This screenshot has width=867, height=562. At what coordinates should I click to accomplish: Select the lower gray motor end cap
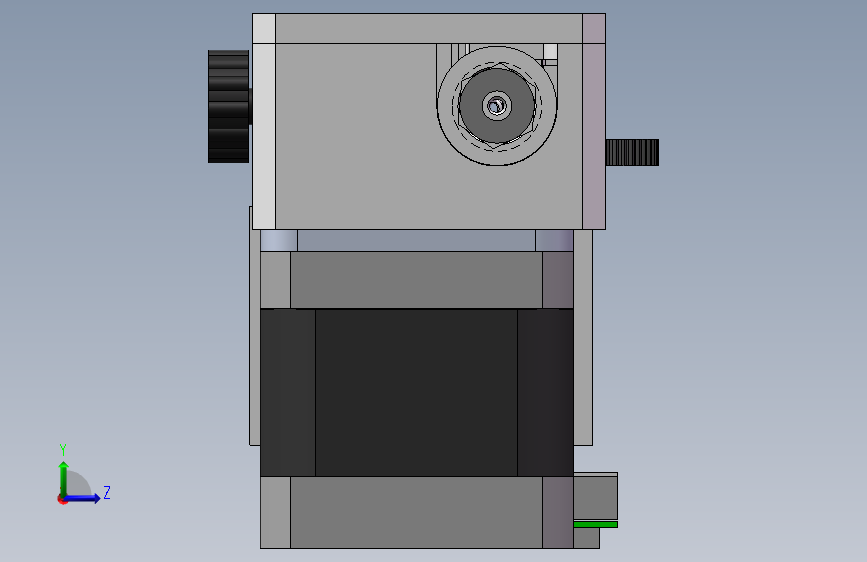click(416, 512)
